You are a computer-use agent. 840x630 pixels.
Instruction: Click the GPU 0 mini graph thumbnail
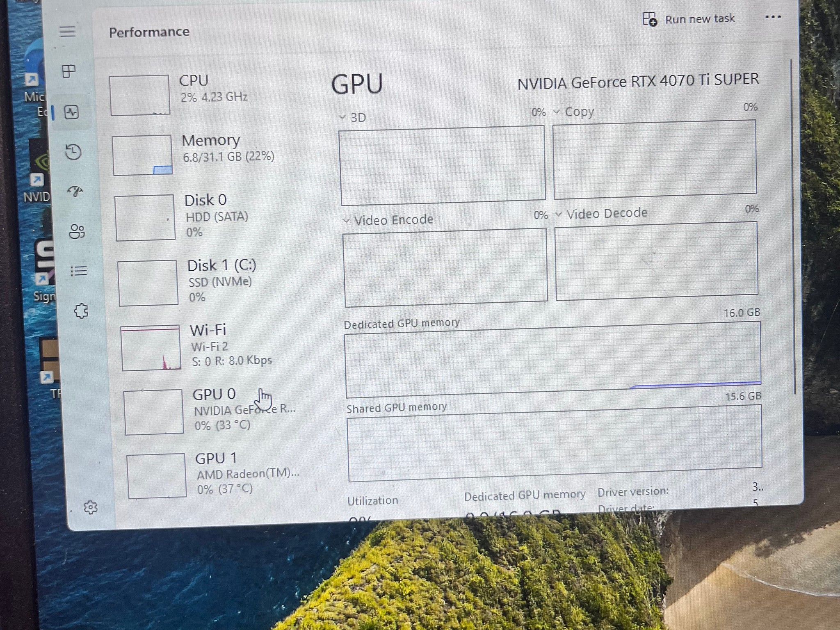153,411
